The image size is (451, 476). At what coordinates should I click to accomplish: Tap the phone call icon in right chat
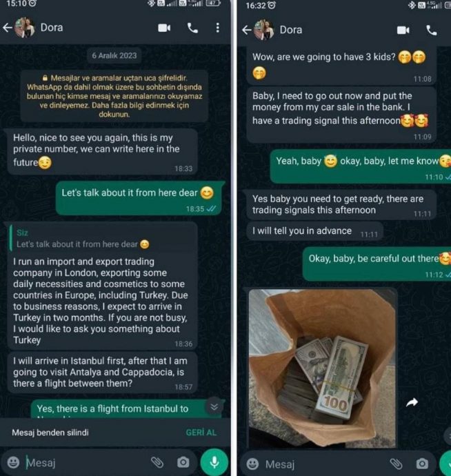pyautogui.click(x=431, y=30)
